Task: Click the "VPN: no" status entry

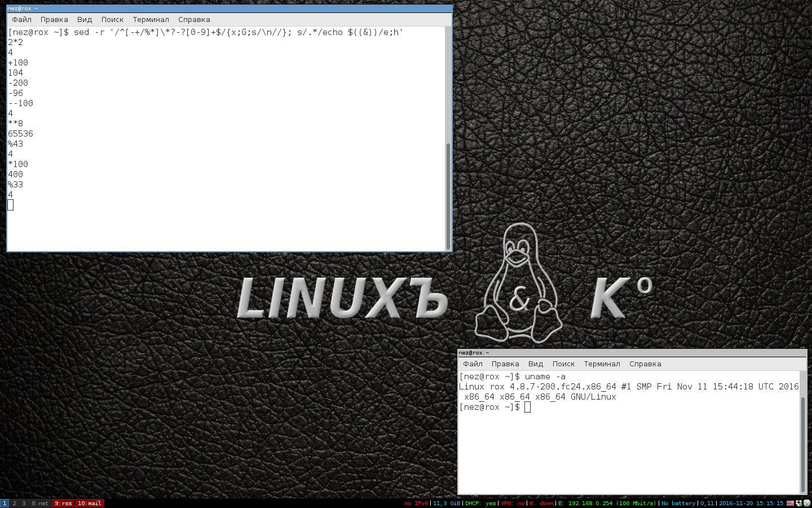Action: pos(513,503)
